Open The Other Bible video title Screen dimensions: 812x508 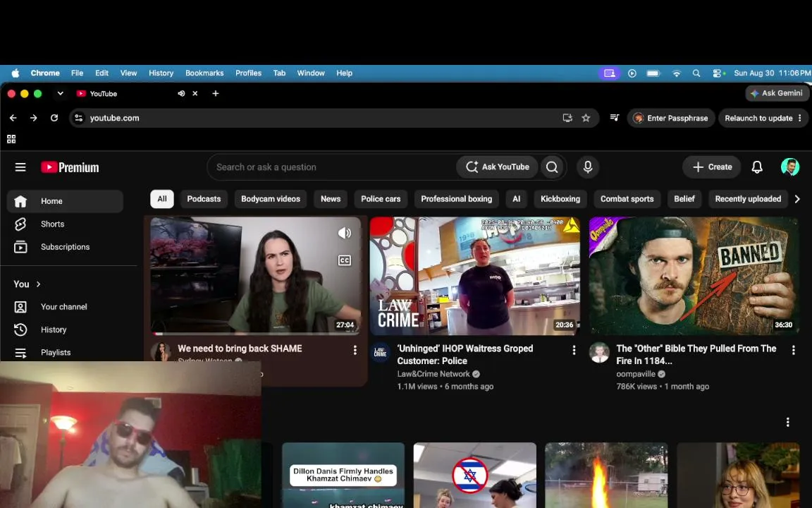click(696, 355)
